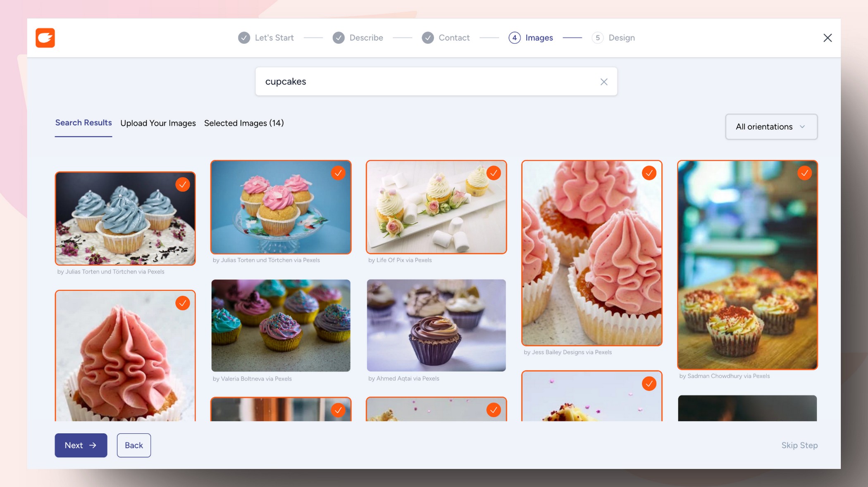Switch to the Selected Images (14) tab

(x=244, y=123)
